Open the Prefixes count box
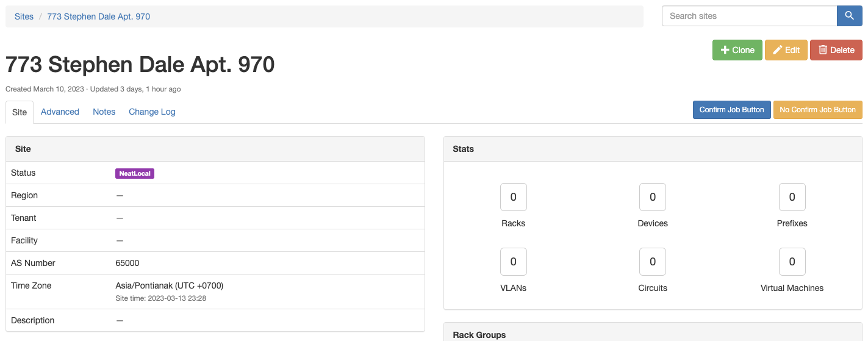Image resolution: width=868 pixels, height=341 pixels. point(792,197)
